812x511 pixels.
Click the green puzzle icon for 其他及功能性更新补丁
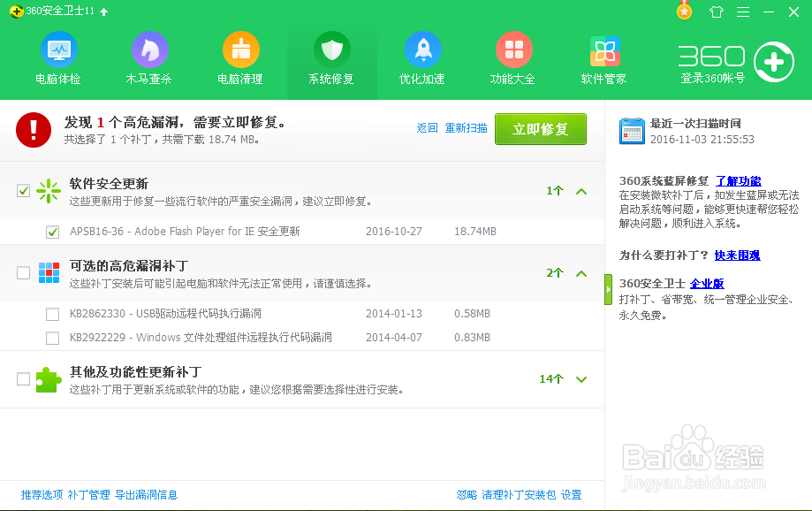coord(49,380)
